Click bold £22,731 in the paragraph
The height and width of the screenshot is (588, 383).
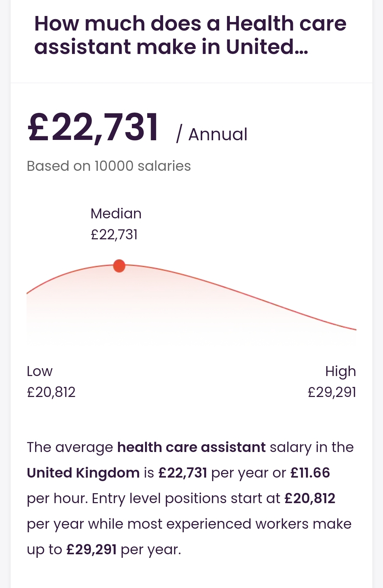pos(183,473)
